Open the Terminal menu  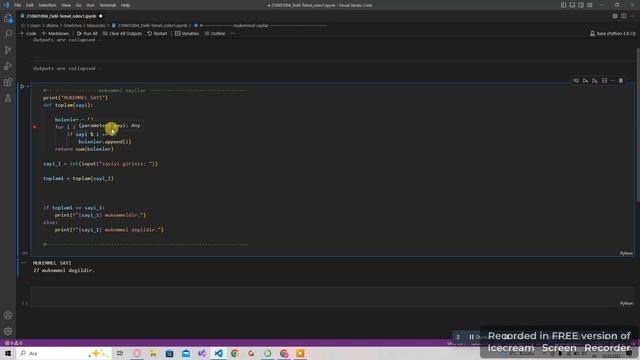[108, 5]
